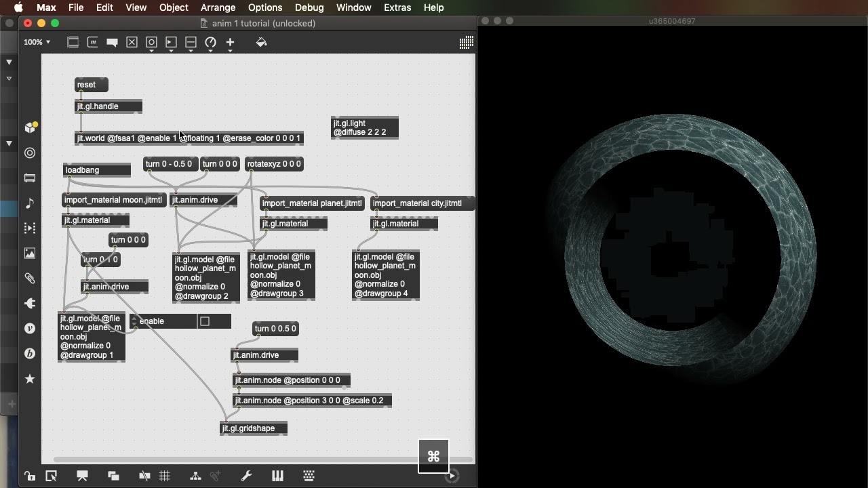Open patcher windows overlap icon
The width and height of the screenshot is (868, 488).
[x=113, y=476]
